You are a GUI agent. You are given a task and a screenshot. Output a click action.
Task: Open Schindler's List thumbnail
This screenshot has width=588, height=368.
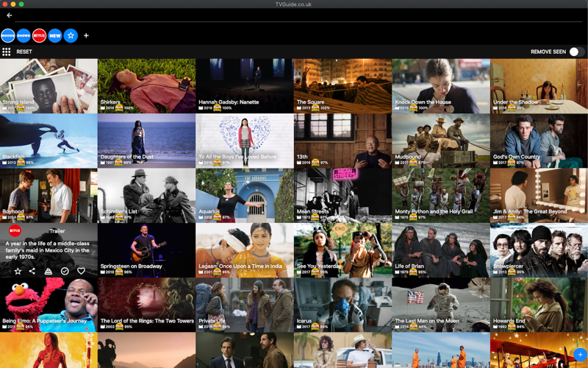tap(146, 196)
